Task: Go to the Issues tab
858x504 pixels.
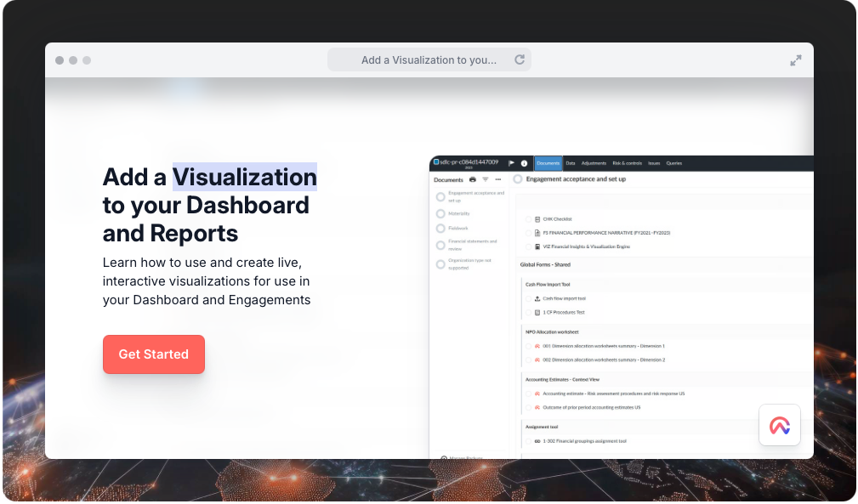Action: [x=654, y=163]
